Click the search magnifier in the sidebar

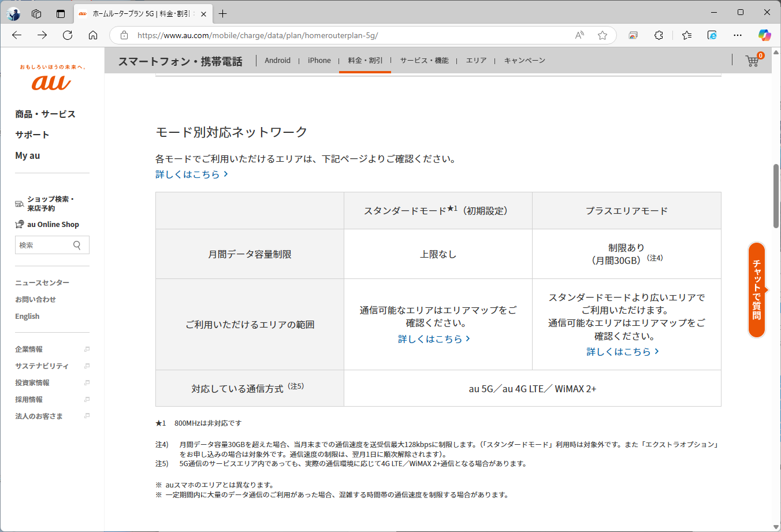click(x=76, y=244)
